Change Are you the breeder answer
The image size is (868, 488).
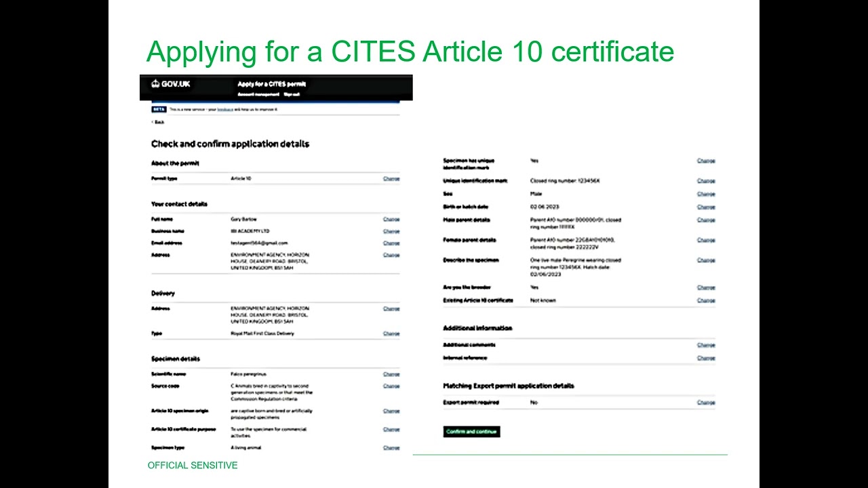(706, 287)
